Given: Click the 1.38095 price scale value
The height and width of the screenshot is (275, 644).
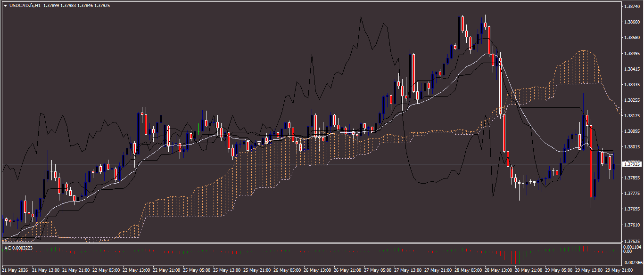Looking at the screenshot, I should click(x=632, y=131).
